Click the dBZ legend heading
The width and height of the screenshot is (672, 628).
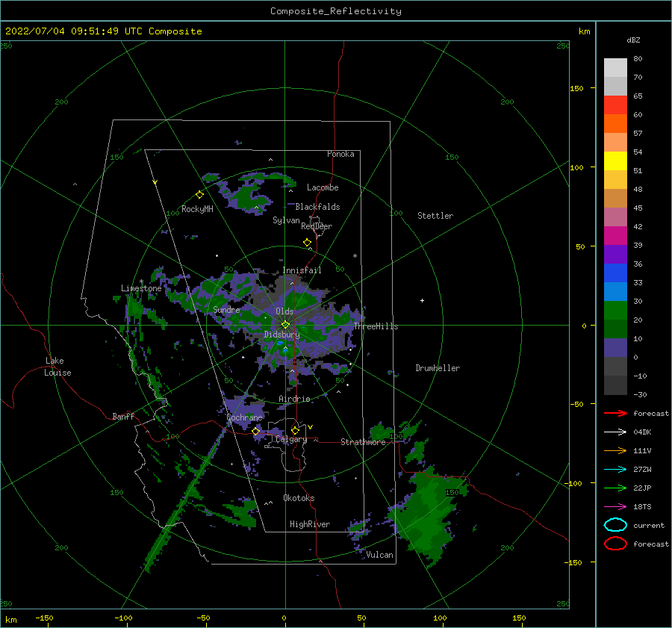click(633, 40)
